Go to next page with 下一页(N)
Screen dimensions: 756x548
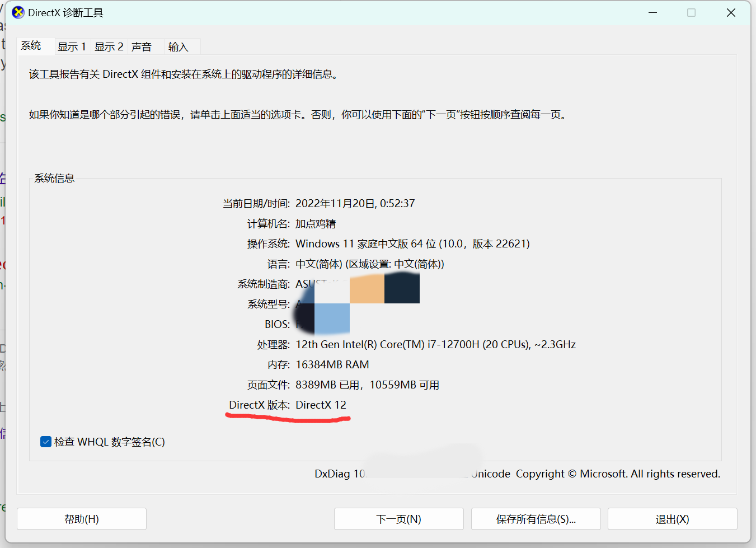pyautogui.click(x=398, y=519)
